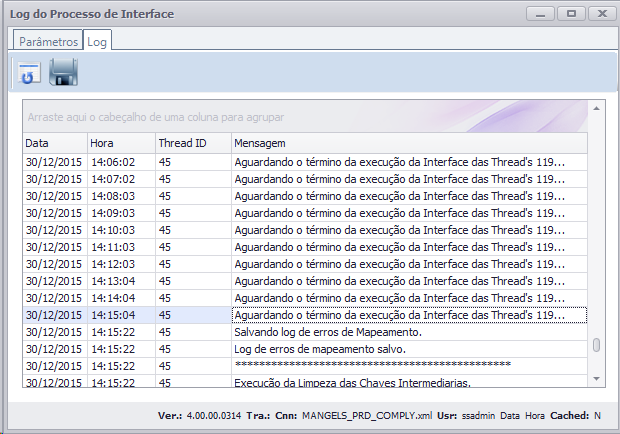Select the row with time 14:14:04
The height and width of the screenshot is (434, 620).
click(x=305, y=298)
